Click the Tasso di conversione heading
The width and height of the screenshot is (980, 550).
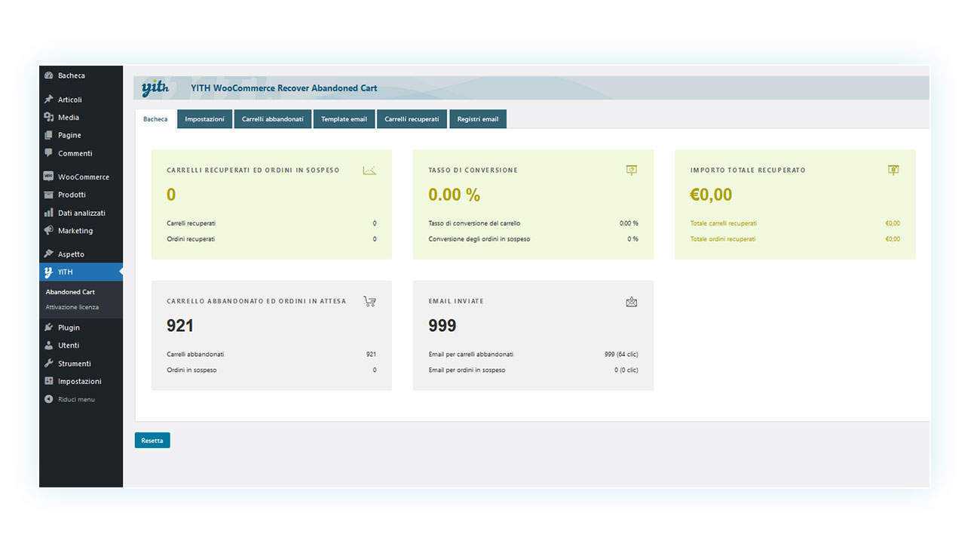click(x=473, y=171)
